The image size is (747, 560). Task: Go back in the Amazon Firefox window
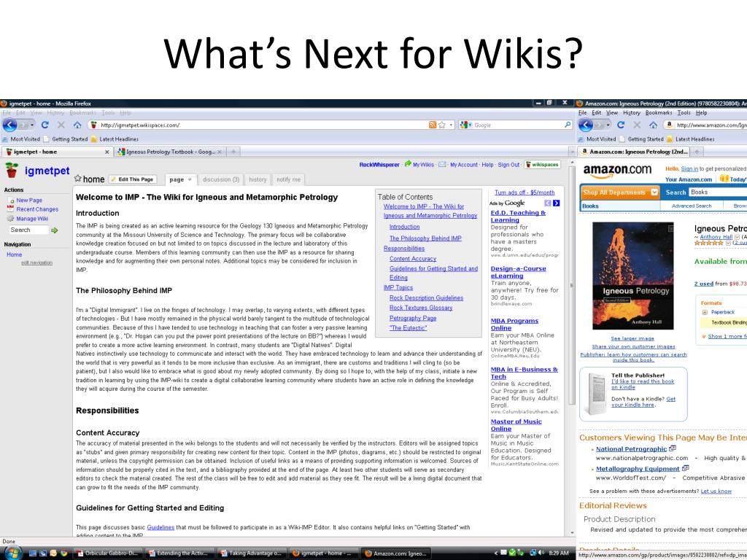586,125
